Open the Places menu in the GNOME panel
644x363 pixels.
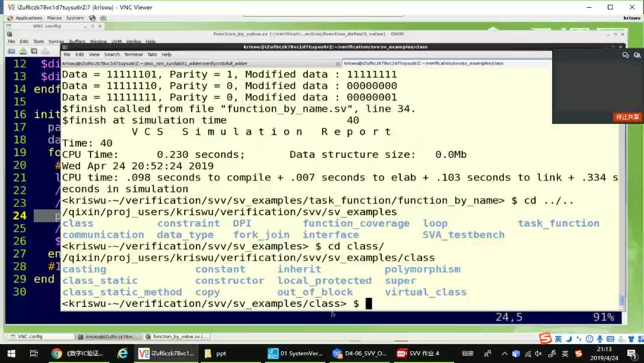click(x=54, y=18)
